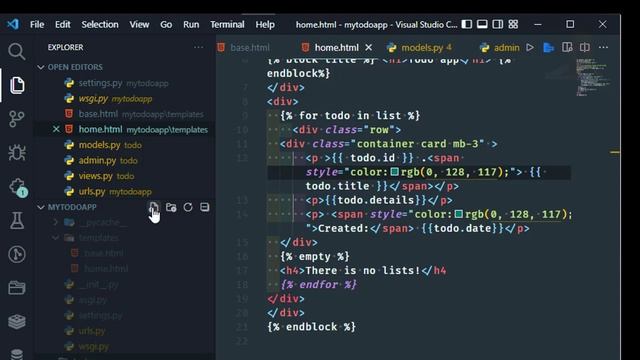Open the View menu

pos(139,24)
